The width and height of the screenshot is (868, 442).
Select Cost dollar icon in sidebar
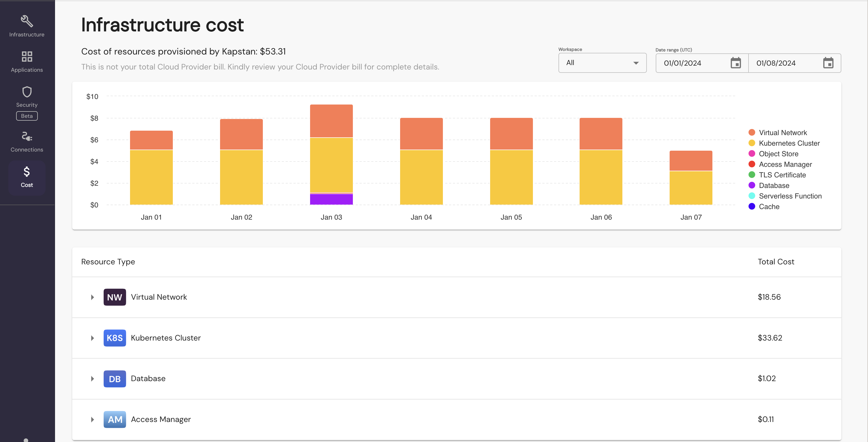click(x=27, y=172)
